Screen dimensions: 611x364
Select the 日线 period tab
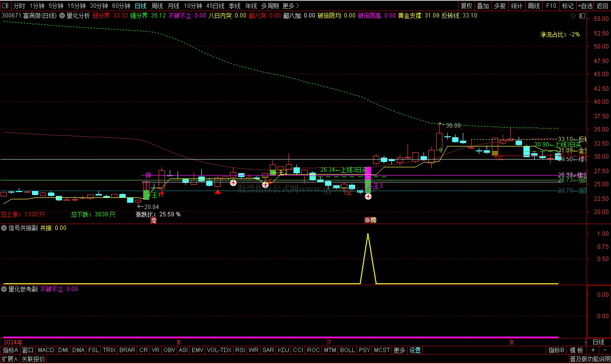[x=140, y=6]
